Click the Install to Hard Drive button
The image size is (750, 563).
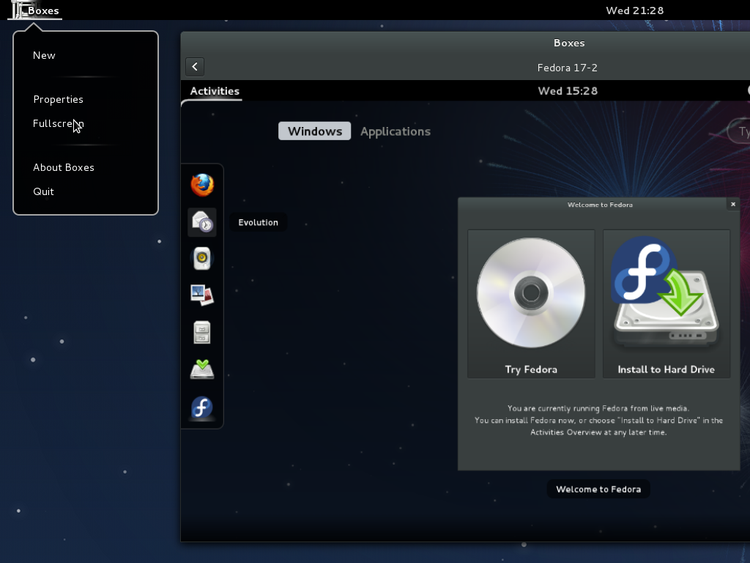click(666, 304)
